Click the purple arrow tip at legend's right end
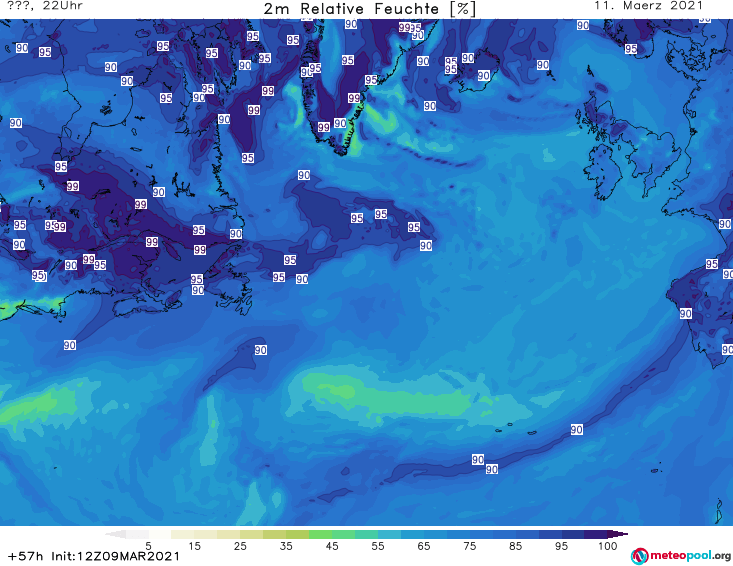Screen dimensions: 733x566 618,534
